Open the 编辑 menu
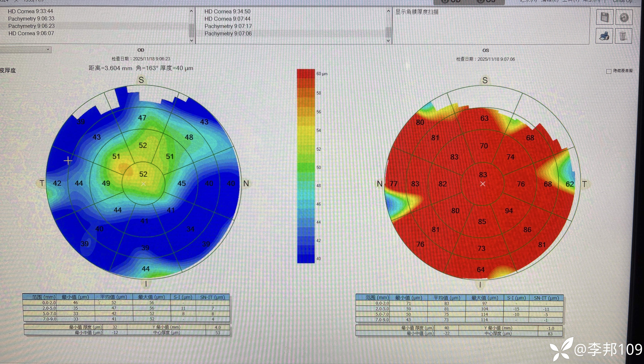 (549, 1)
